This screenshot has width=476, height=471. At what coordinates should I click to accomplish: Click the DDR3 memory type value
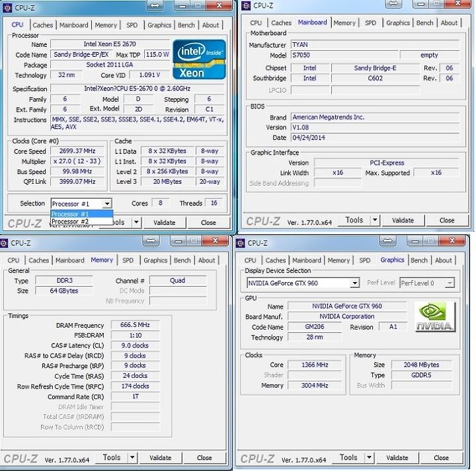tap(64, 281)
